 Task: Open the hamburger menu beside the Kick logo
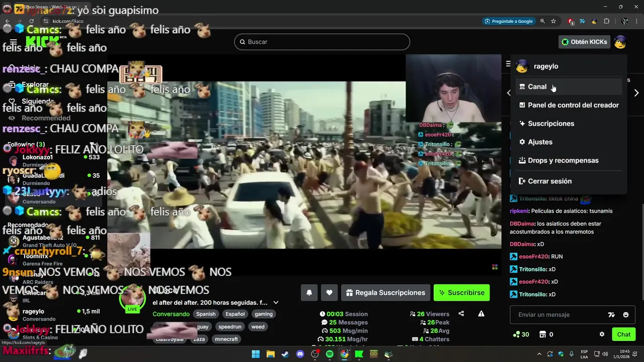(x=13, y=42)
